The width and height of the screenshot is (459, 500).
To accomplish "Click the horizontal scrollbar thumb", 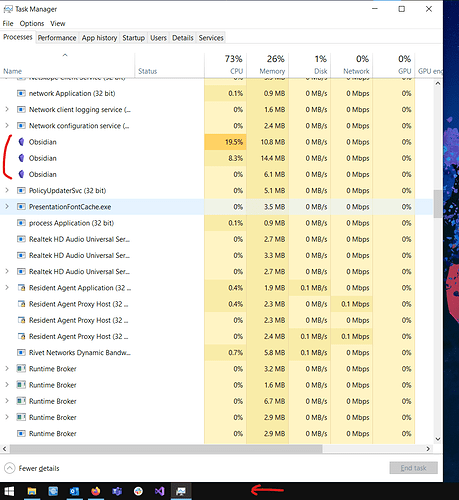I will (x=166, y=449).
